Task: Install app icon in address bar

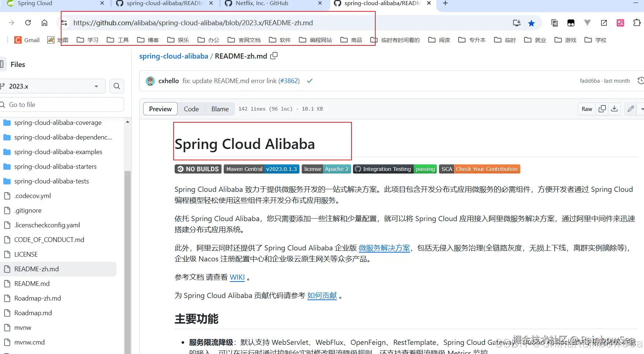Action: tap(517, 23)
